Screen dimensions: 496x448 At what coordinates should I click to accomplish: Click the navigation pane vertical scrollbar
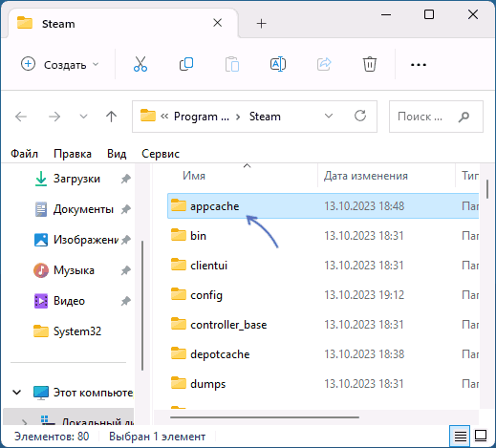(142, 306)
